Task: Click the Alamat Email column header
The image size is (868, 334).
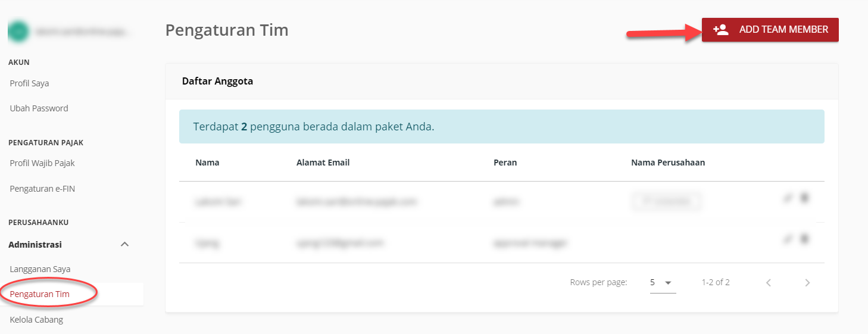Action: pyautogui.click(x=323, y=163)
